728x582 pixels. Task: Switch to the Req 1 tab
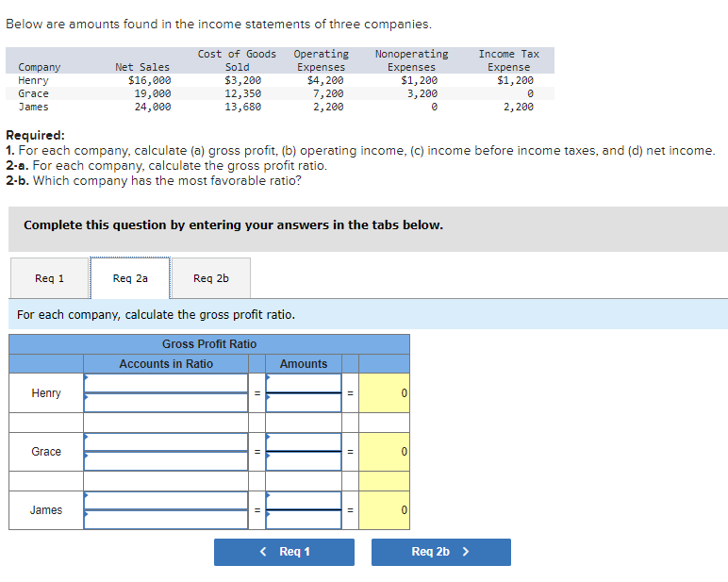pyautogui.click(x=50, y=278)
